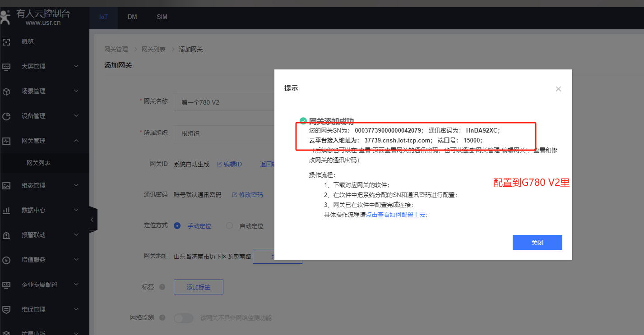Viewport: 644px width, 335px height.
Task: Close the 提示 dialog with X
Action: coord(558,89)
